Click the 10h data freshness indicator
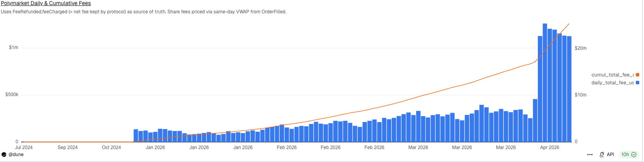The height and width of the screenshot is (162, 644). pyautogui.click(x=625, y=155)
